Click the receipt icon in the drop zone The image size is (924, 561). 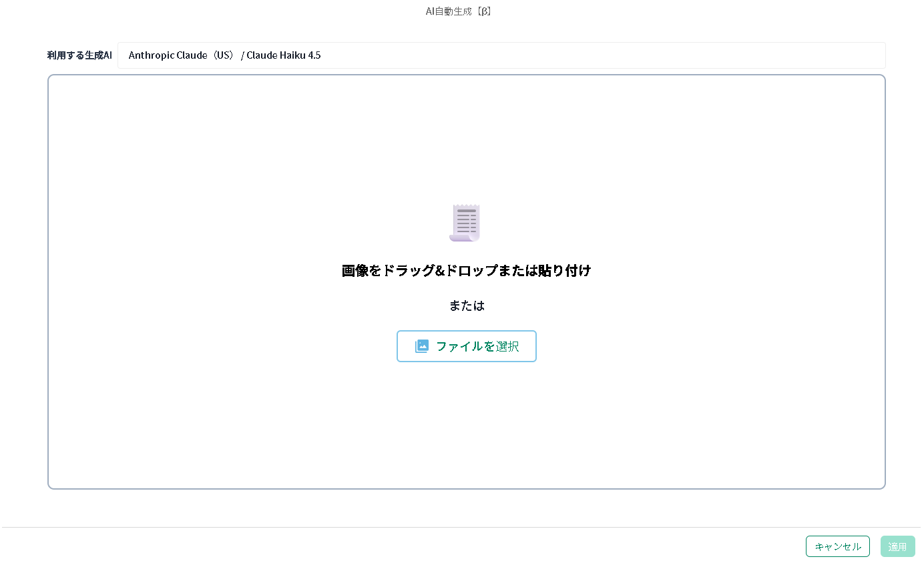pyautogui.click(x=465, y=223)
